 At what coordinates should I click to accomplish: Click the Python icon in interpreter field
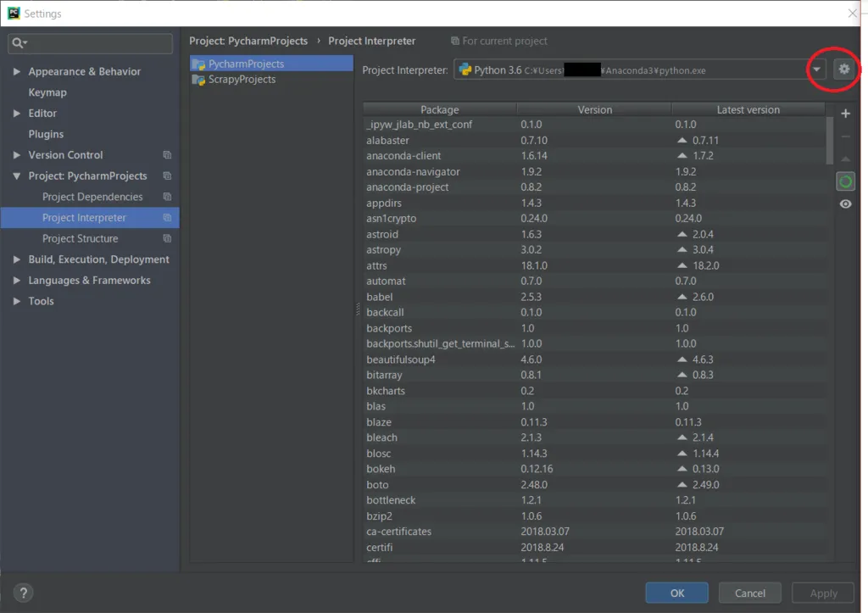click(x=465, y=70)
